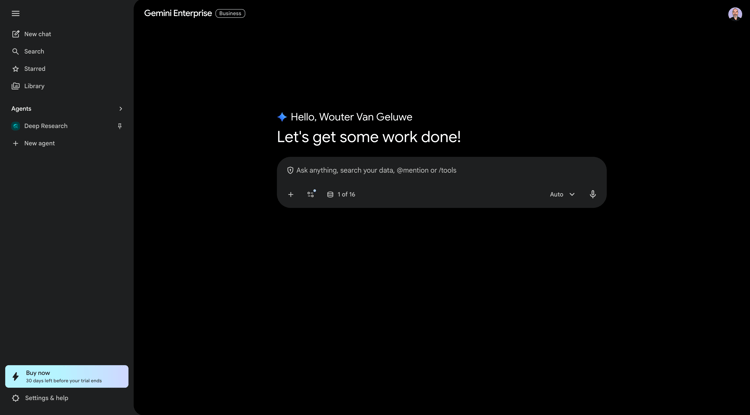The height and width of the screenshot is (415, 750).
Task: Click the Gemini Enterprise title
Action: point(178,13)
